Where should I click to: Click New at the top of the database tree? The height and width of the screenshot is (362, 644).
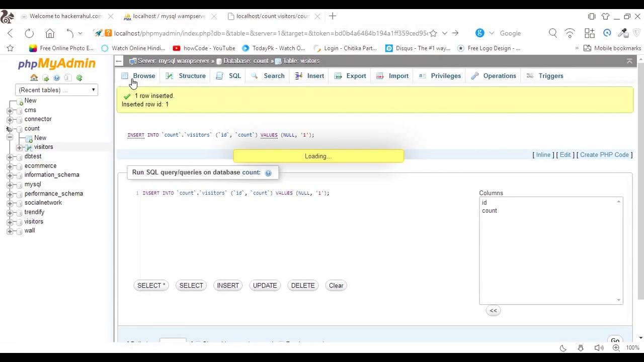tap(30, 101)
